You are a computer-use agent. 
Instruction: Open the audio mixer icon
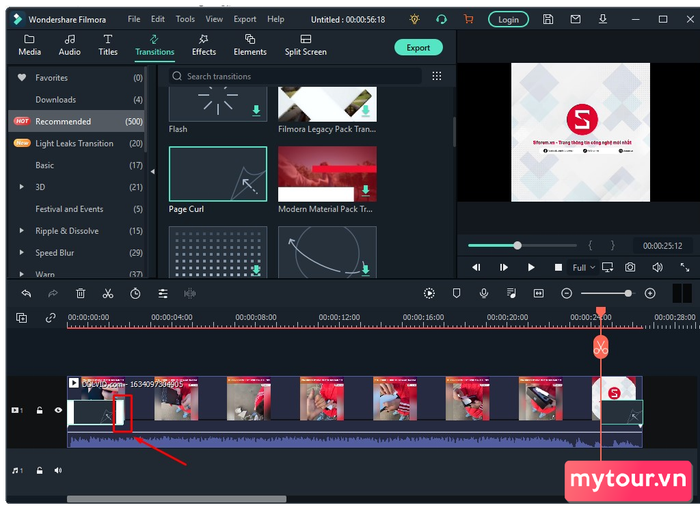point(511,293)
